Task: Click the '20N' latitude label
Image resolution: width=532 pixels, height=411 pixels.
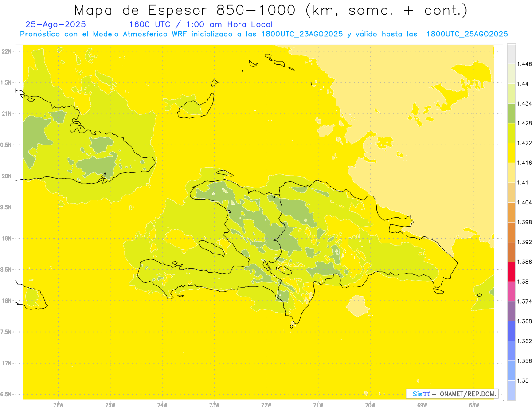Action: coord(8,176)
